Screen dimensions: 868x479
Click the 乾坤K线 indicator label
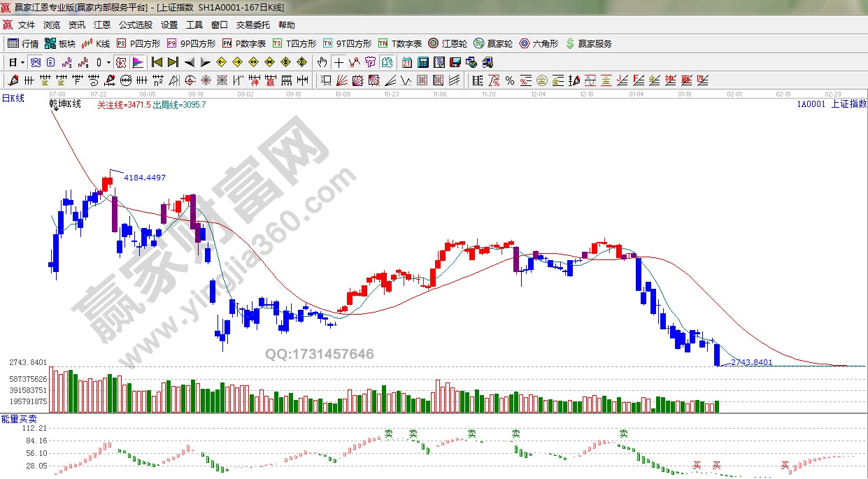[x=65, y=104]
